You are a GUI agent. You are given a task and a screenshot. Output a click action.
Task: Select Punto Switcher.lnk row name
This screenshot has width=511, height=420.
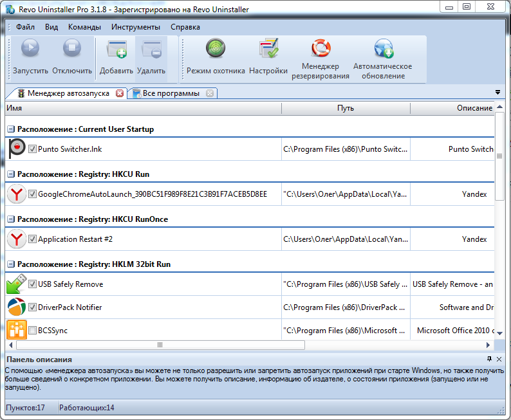click(x=70, y=149)
